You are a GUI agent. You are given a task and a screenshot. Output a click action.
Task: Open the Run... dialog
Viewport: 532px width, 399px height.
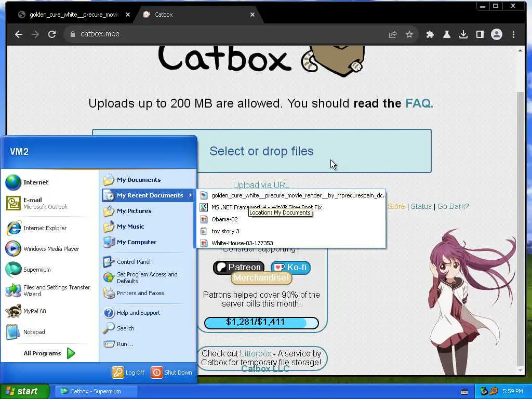(148, 344)
